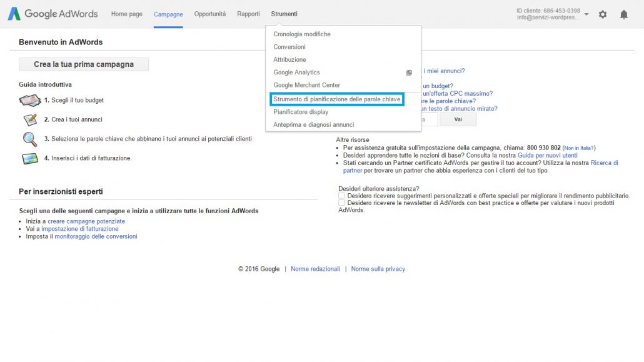Click the budget money icon
This screenshot has width=644, height=362.
[x=30, y=100]
